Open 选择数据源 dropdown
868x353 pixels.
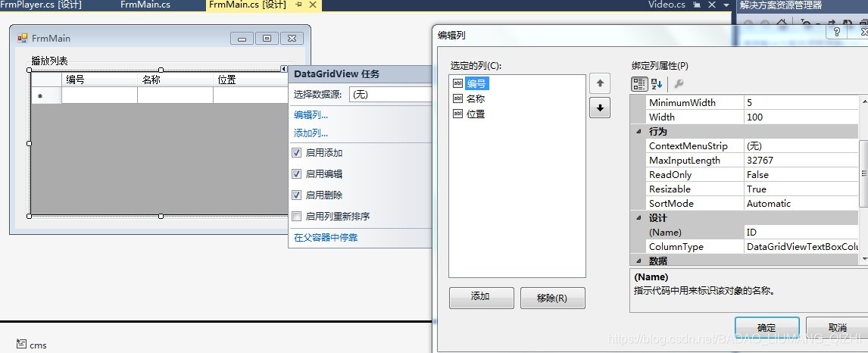pos(390,95)
